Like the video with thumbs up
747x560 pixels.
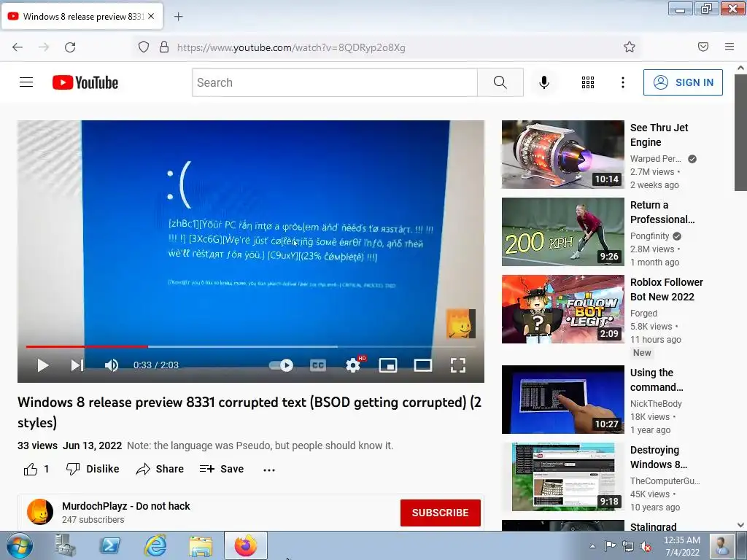click(31, 469)
